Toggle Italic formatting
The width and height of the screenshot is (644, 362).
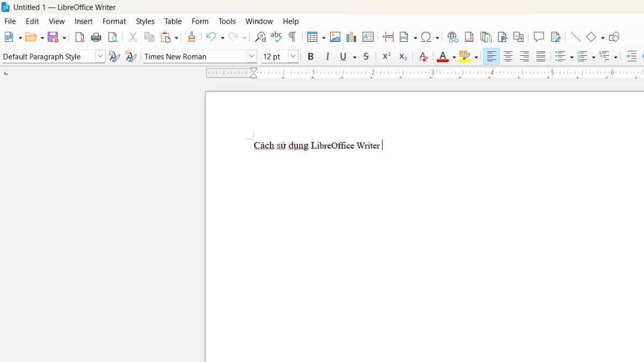[327, 56]
